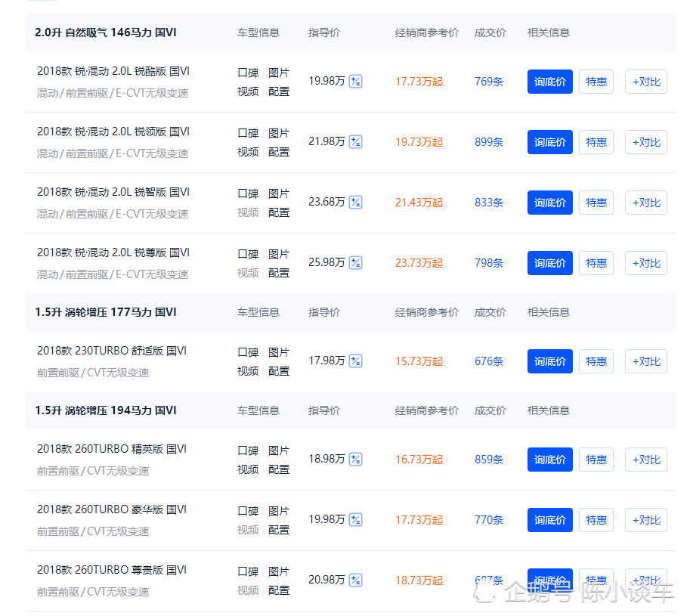690x616 pixels.
Task: Click 特惠 button for 锐·混动 锐尊版
Action: coord(596,263)
